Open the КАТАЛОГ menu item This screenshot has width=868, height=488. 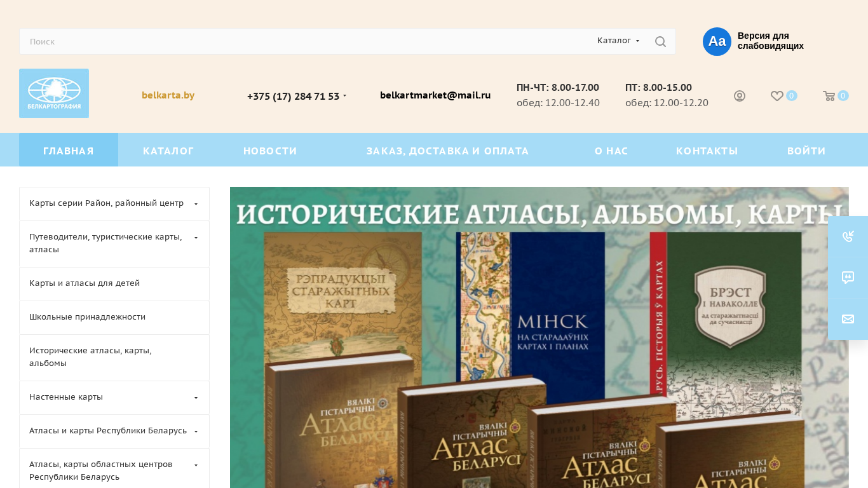coord(168,150)
